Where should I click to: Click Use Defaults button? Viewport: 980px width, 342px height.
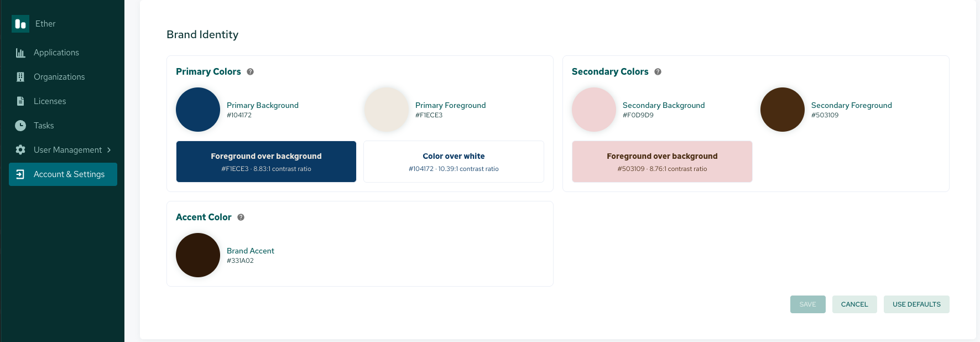coord(916,304)
